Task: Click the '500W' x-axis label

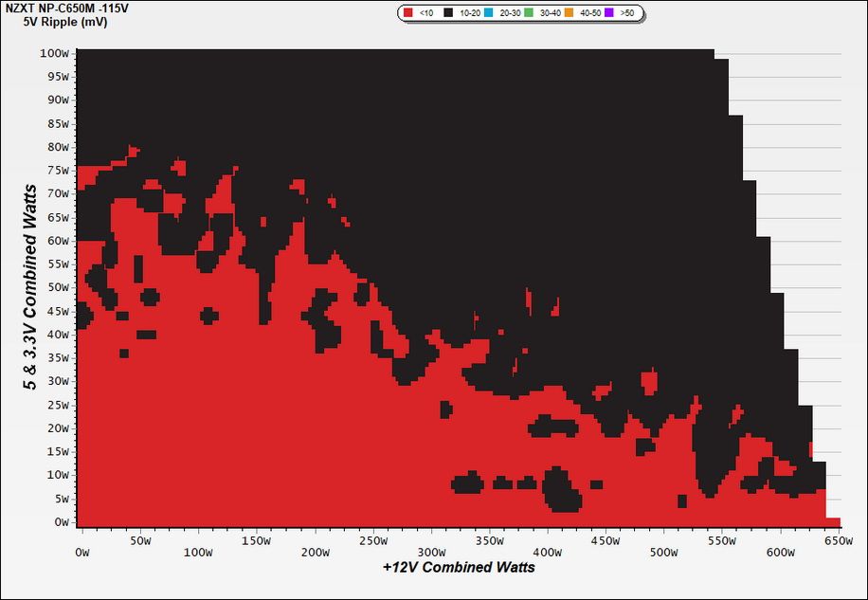Action: [x=663, y=553]
